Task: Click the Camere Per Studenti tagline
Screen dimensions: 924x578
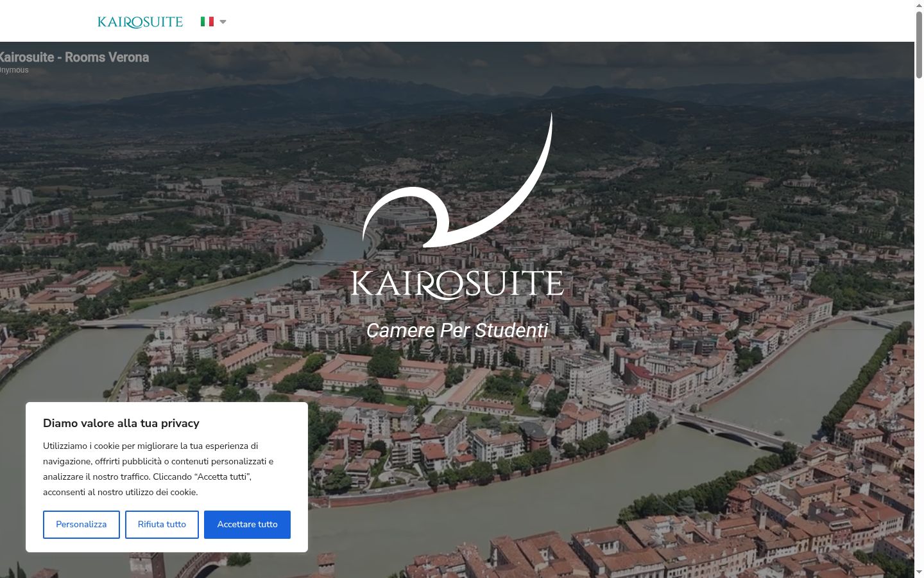Action: (x=458, y=330)
